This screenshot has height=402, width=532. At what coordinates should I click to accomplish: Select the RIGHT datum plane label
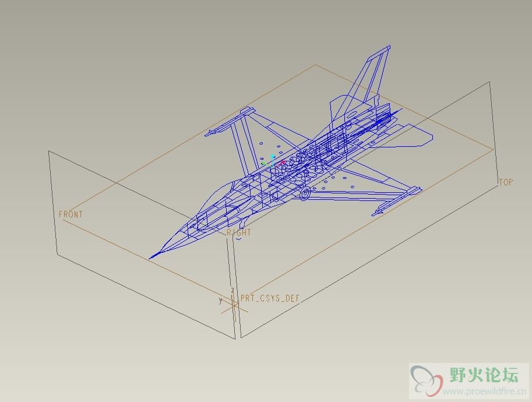[239, 232]
